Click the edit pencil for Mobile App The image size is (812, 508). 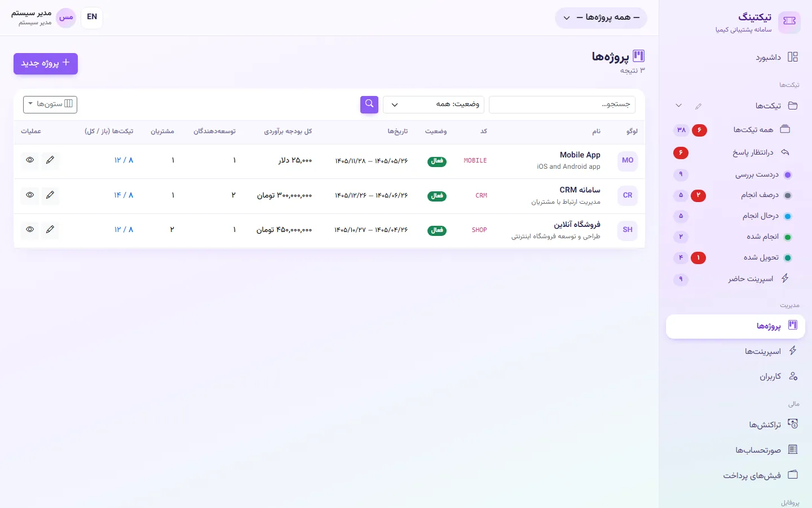[x=50, y=160]
